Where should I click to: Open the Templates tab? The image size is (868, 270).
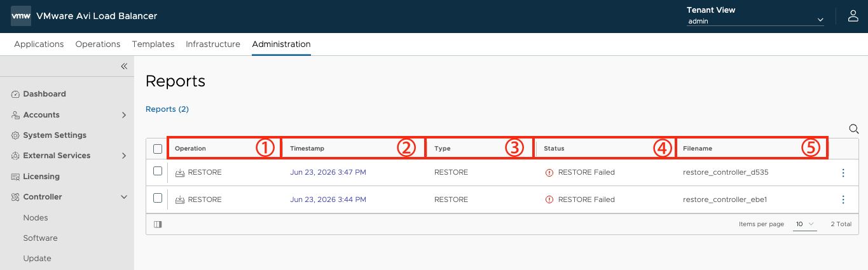pyautogui.click(x=153, y=44)
